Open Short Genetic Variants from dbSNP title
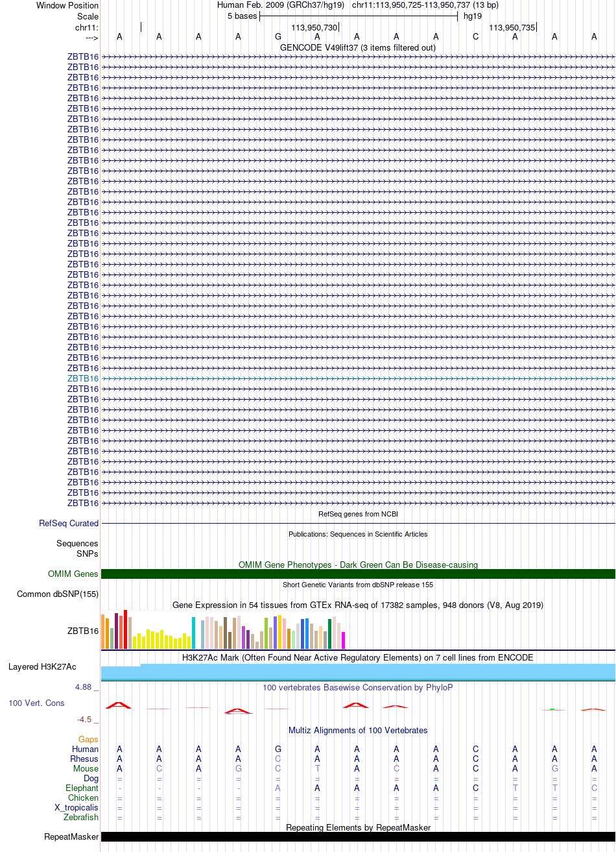Screen dimensions: 616x852 pyautogui.click(x=358, y=585)
